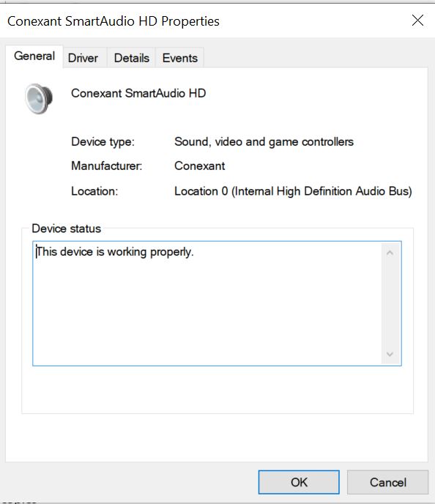This screenshot has height=504, width=435.
Task: Click the speaker device icon
Action: click(x=39, y=98)
